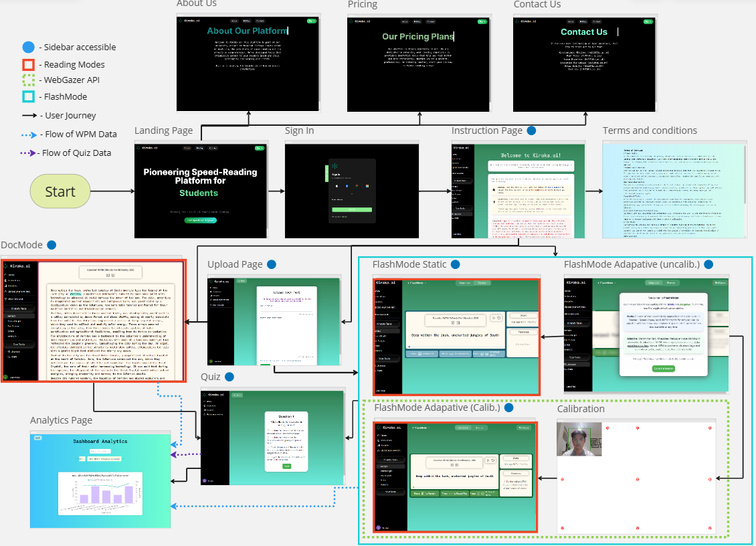Click blue dot beside FlashMode Adapative (Calib.) label
The image size is (756, 546).
coord(508,407)
